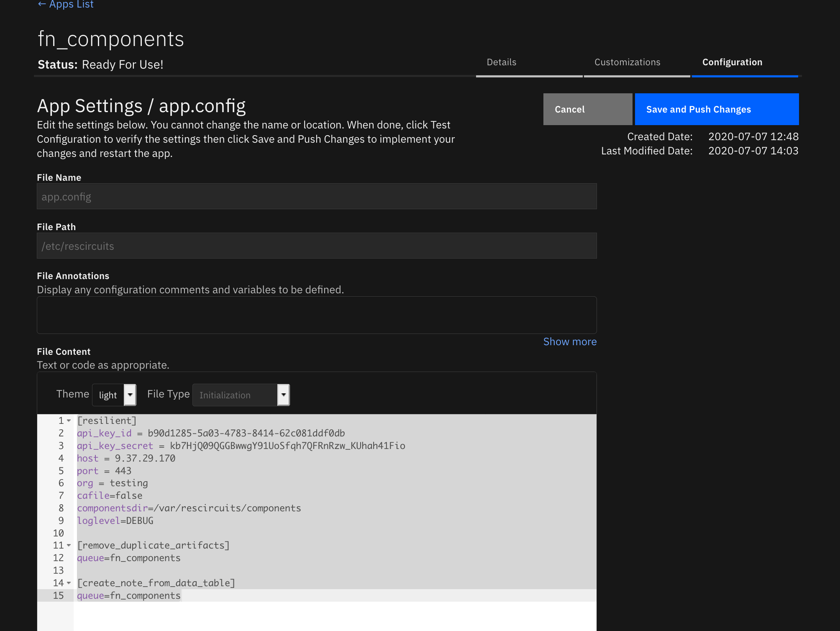Click loglevel DEBUG value on line 9
This screenshot has height=631, width=840.
tap(139, 520)
